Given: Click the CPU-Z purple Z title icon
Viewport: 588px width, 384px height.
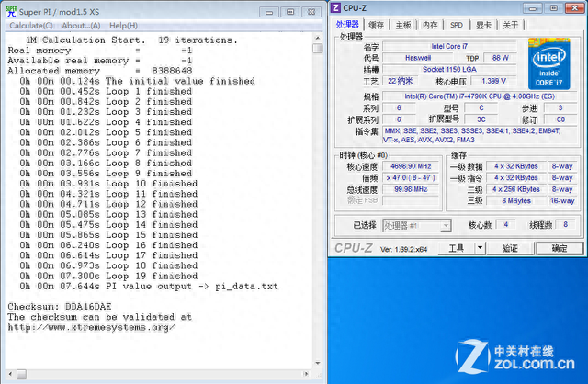Looking at the screenshot, I should 338,9.
